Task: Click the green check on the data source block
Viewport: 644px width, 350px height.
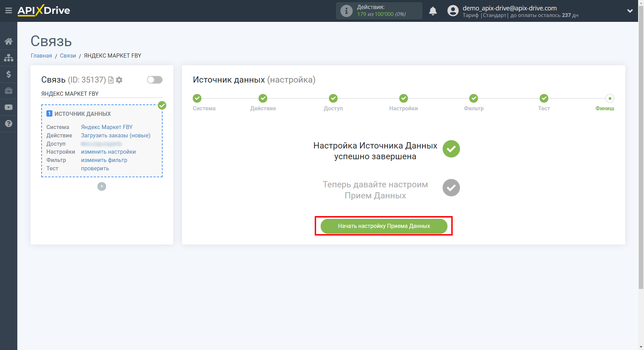Action: [162, 105]
